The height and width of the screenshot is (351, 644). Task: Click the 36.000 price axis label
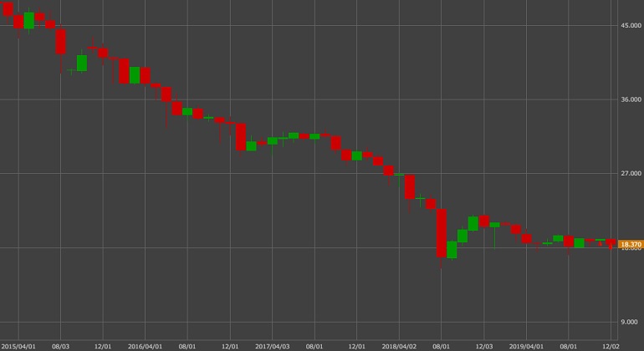(631, 99)
